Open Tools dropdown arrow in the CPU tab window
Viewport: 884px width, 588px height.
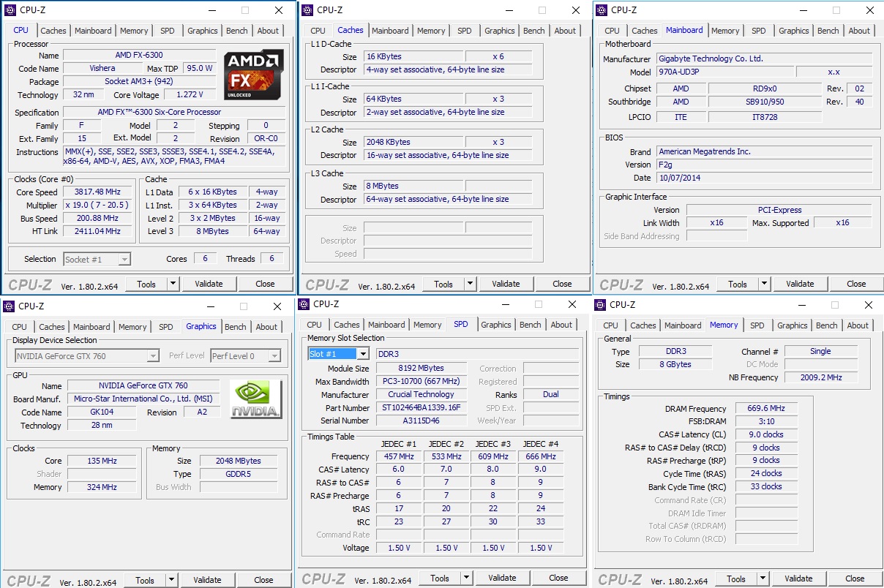click(173, 284)
